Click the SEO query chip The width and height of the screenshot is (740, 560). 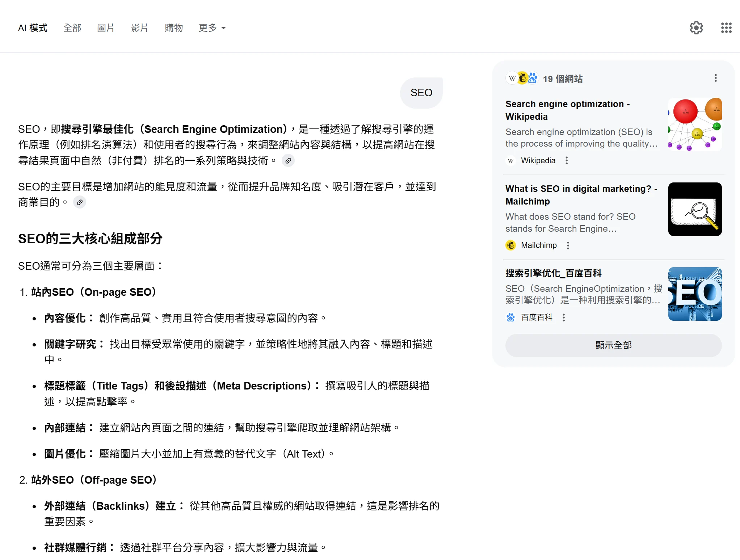point(421,93)
